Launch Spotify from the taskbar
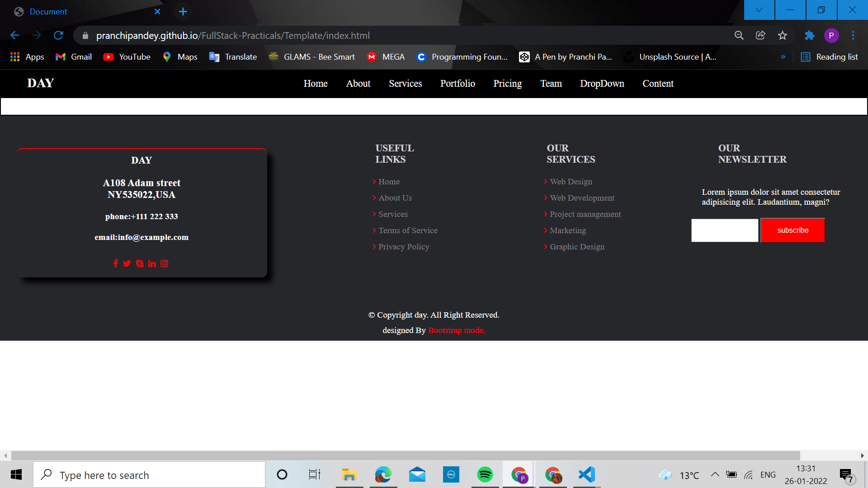The image size is (868, 488). [x=485, y=474]
